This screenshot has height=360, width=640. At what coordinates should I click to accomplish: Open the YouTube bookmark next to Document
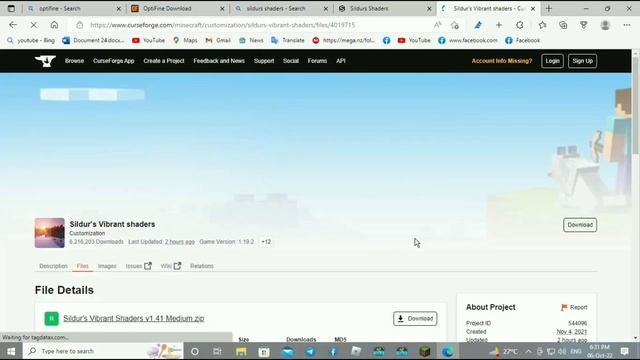coord(149,40)
